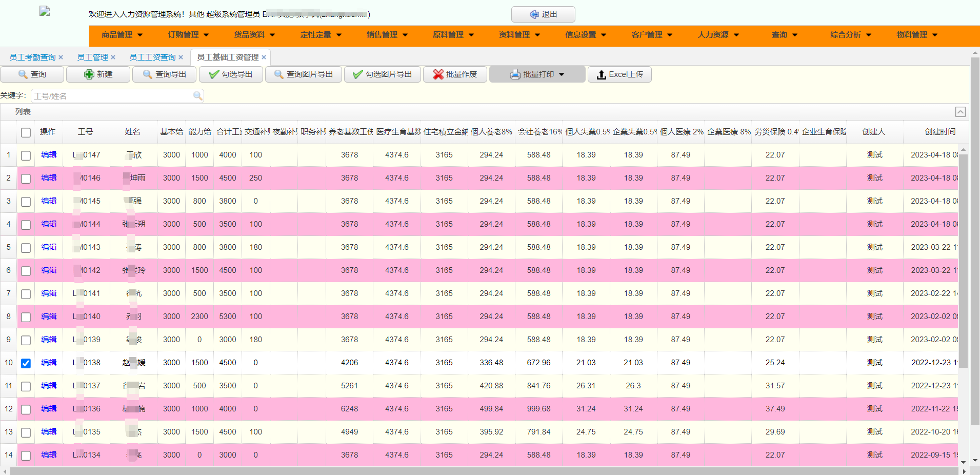Viewport: 980px width, 475px height.
Task: Click the table's vertical scrollbar thumb
Action: coord(963,261)
